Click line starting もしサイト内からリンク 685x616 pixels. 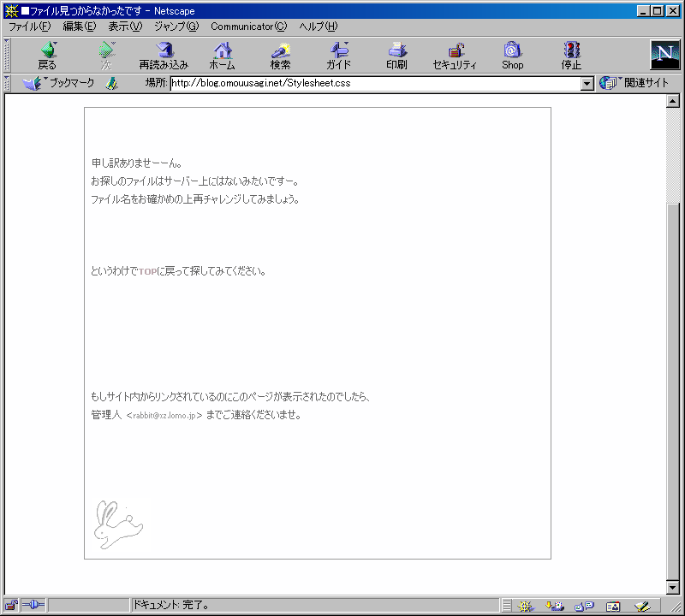click(x=230, y=397)
